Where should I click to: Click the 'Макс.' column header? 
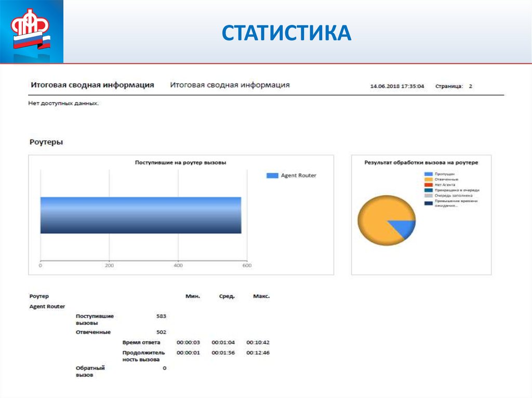click(x=261, y=296)
